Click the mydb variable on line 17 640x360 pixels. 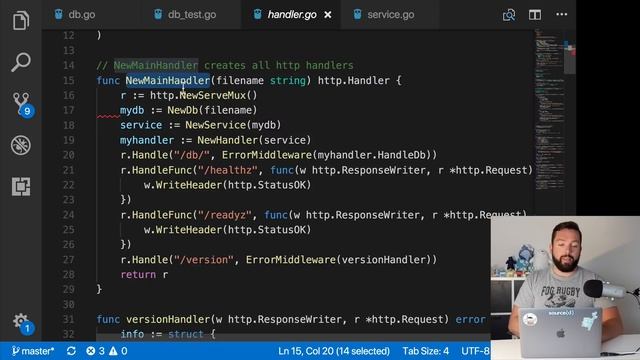132,110
